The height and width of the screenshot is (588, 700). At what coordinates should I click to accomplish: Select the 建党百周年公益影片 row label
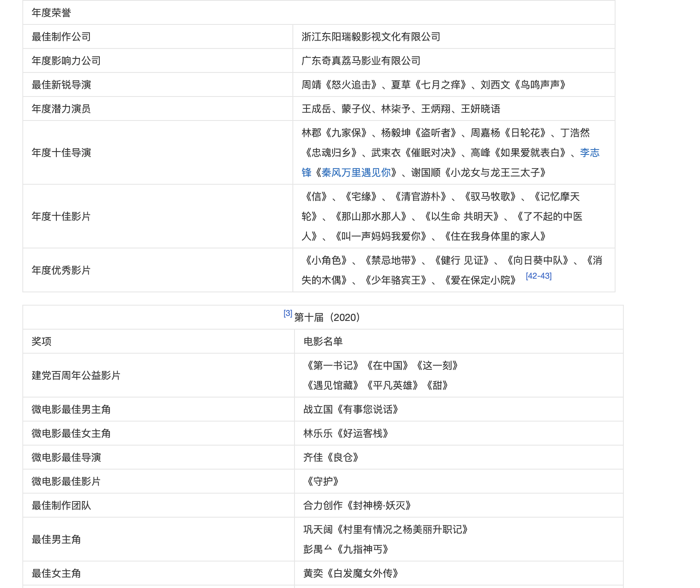click(x=76, y=376)
